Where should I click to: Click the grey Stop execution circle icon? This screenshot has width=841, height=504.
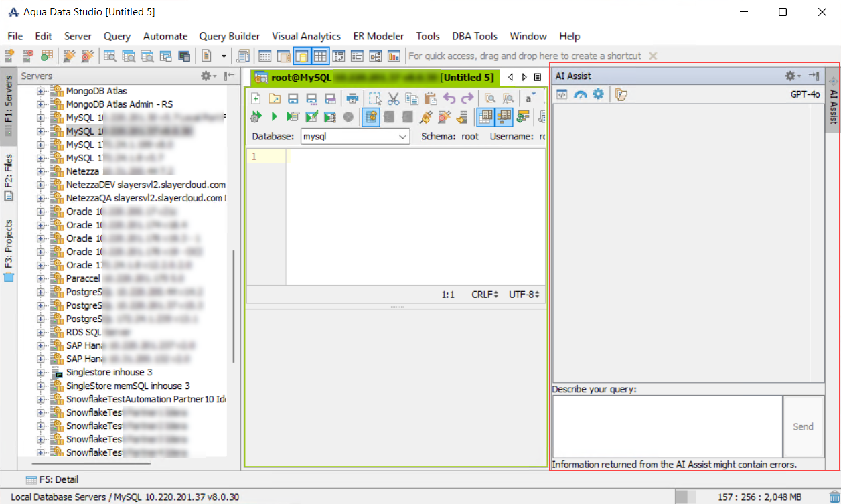tap(348, 117)
